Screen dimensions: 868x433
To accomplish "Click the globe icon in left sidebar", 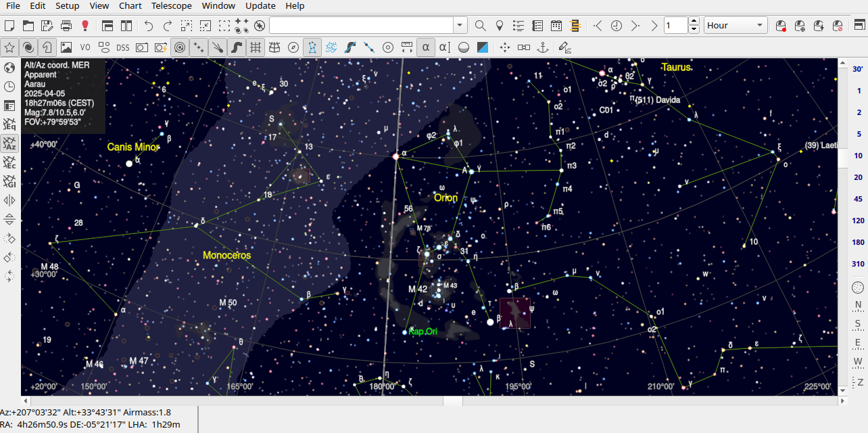I will tap(9, 68).
